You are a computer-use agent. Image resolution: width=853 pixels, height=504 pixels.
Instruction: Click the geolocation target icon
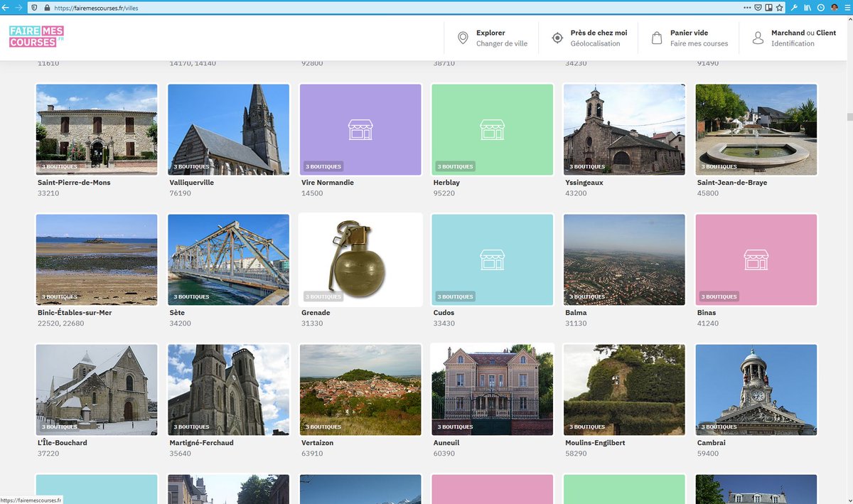557,38
